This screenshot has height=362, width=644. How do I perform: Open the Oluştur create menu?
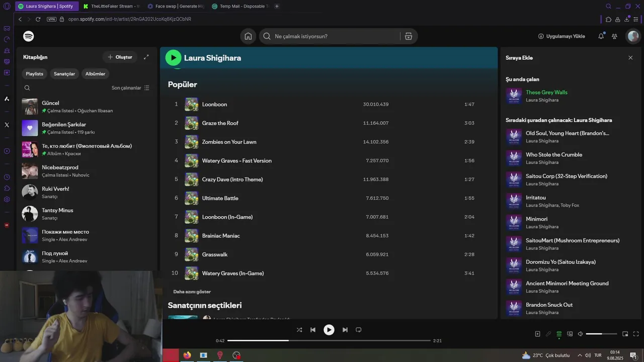120,57
